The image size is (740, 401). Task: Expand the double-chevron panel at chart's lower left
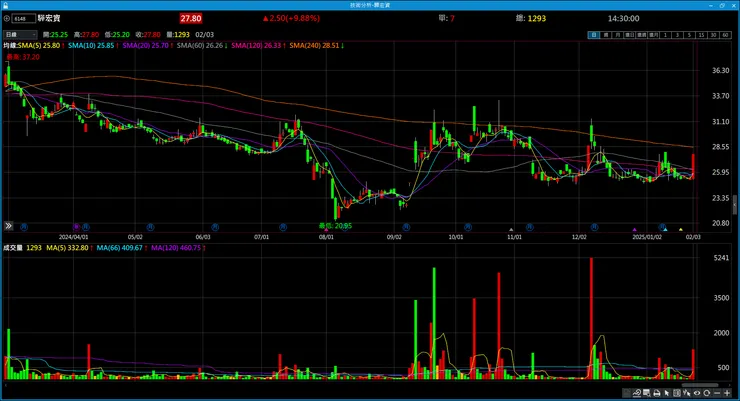(8, 226)
